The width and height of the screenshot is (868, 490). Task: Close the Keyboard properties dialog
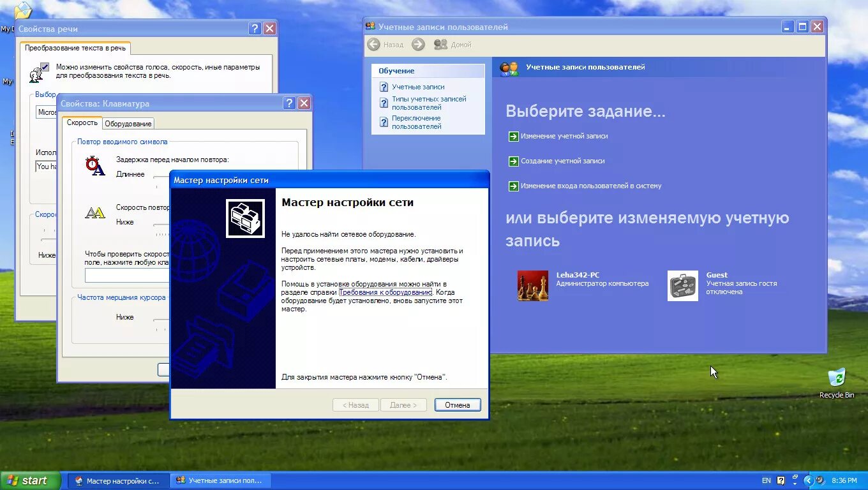pos(304,103)
